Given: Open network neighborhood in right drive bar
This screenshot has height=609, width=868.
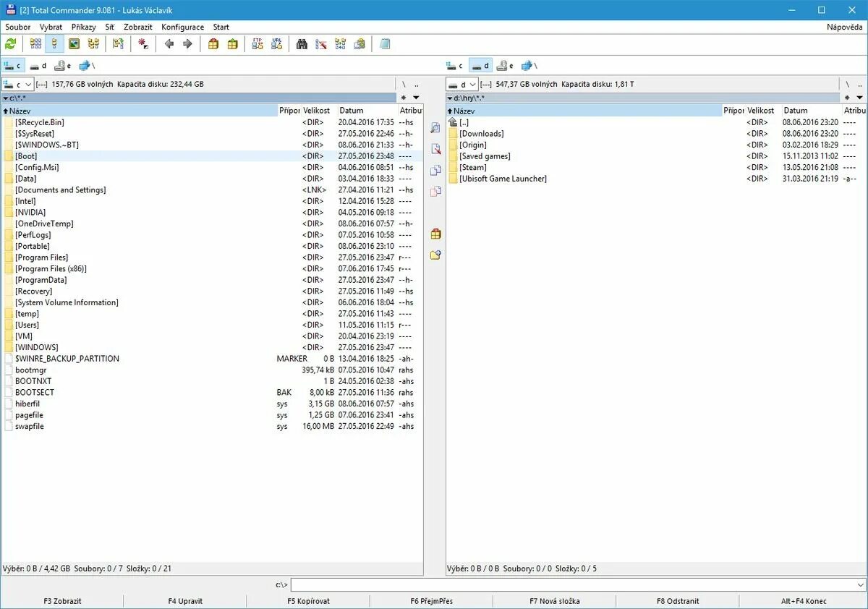Looking at the screenshot, I should point(530,66).
